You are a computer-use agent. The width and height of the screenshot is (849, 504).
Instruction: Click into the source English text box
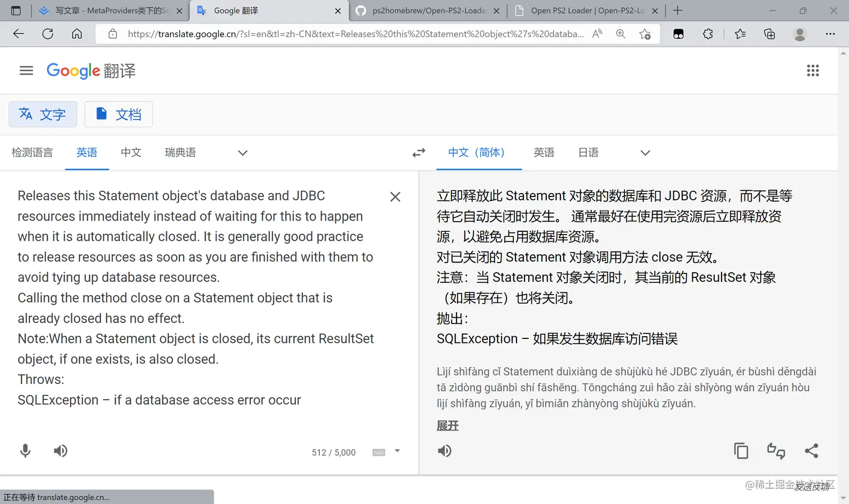click(195, 297)
